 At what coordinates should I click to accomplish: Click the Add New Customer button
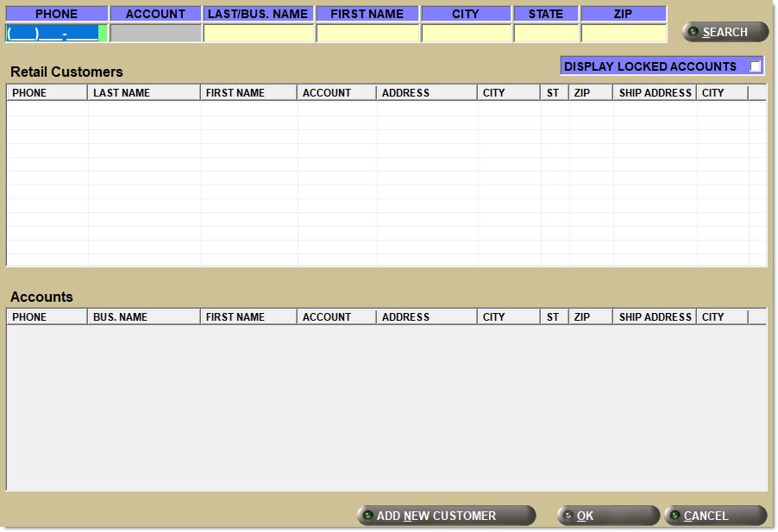pyautogui.click(x=446, y=516)
